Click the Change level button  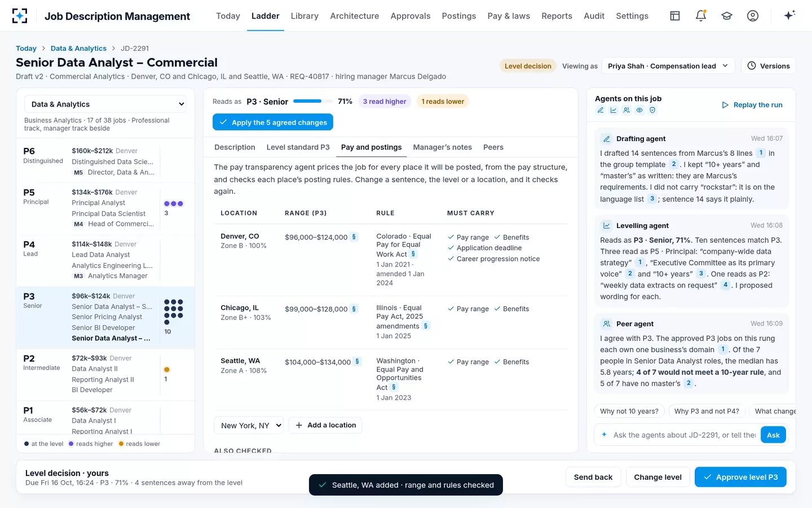[x=657, y=477]
